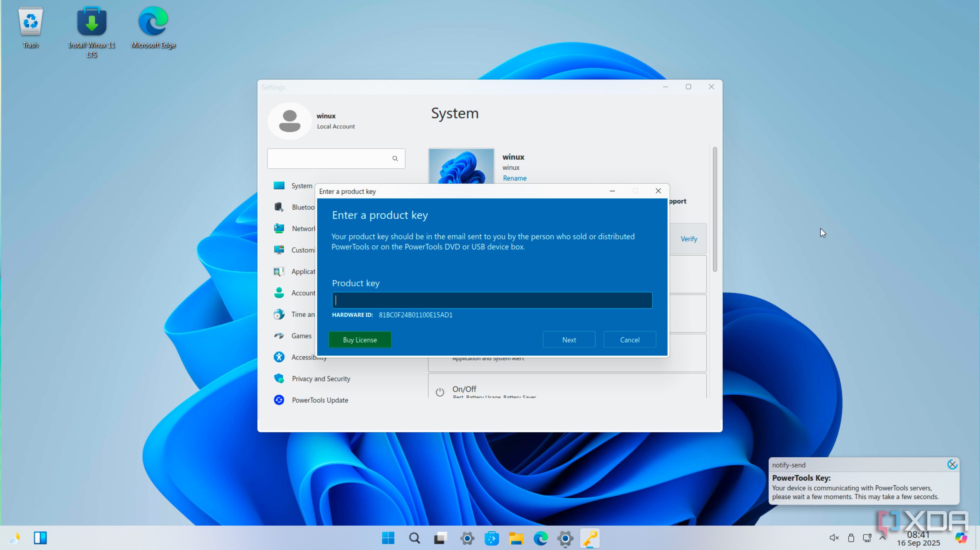This screenshot has width=980, height=550.
Task: Click the Time clock icon in sidebar
Action: 279,314
